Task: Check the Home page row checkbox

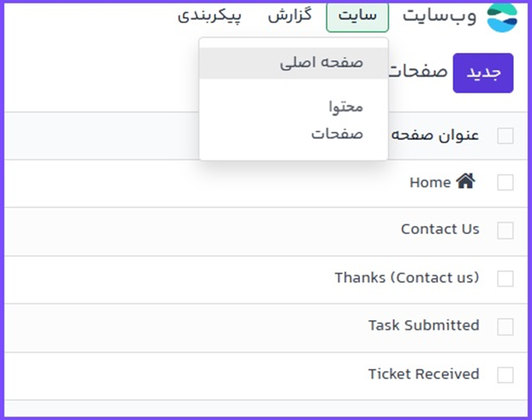Action: pyautogui.click(x=506, y=182)
